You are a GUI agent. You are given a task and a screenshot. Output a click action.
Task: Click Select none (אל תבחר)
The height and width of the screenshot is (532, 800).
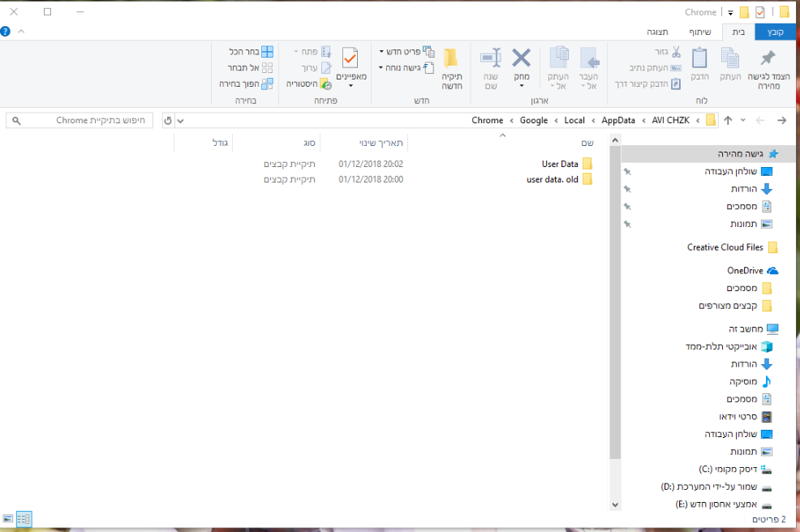point(250,68)
